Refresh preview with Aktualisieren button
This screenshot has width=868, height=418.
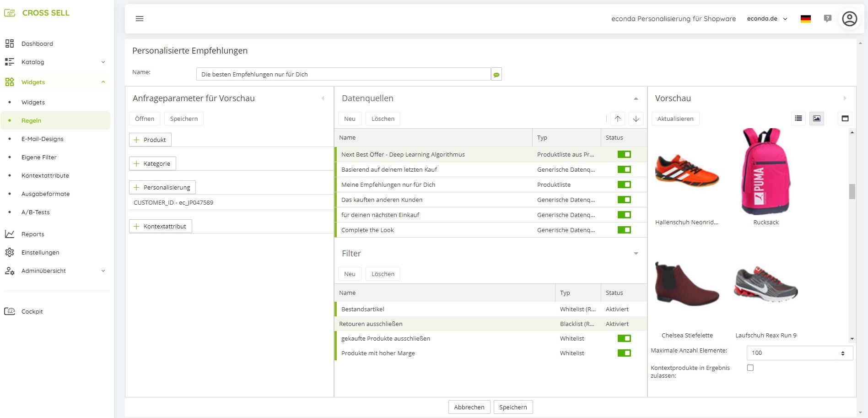click(675, 119)
